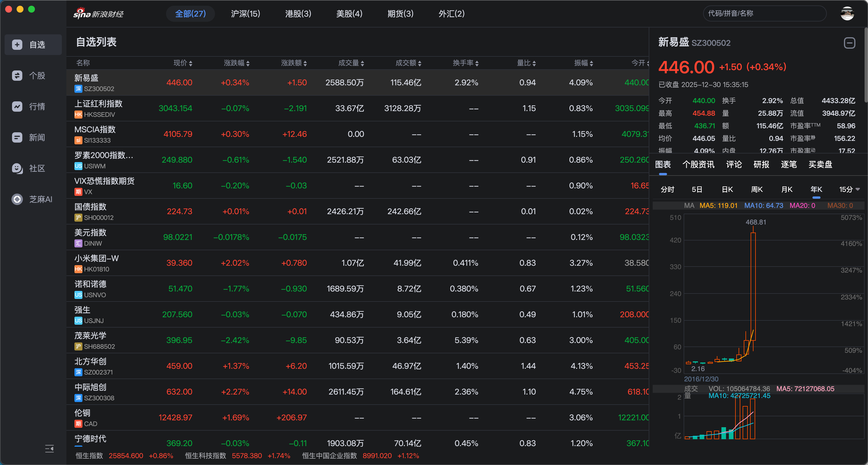868x465 pixels.
Task: Sort list by 涨跌幅 column arrows
Action: click(x=248, y=63)
